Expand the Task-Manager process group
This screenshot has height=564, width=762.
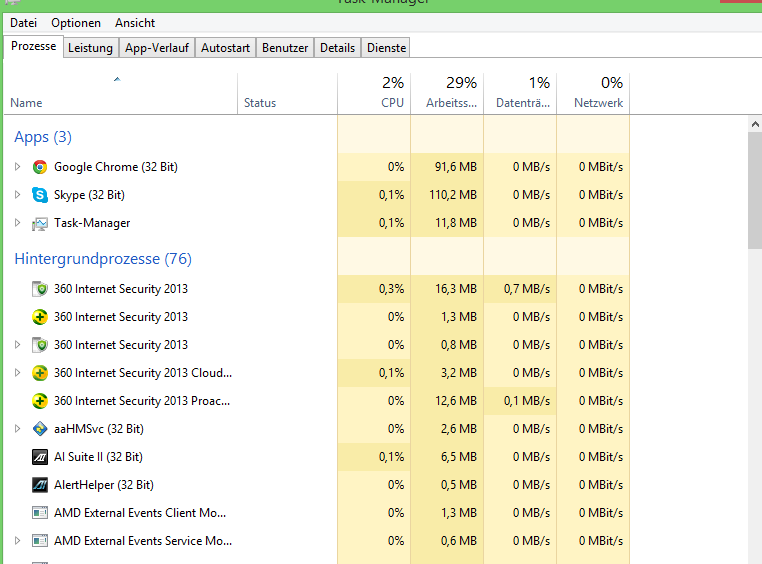coord(17,222)
